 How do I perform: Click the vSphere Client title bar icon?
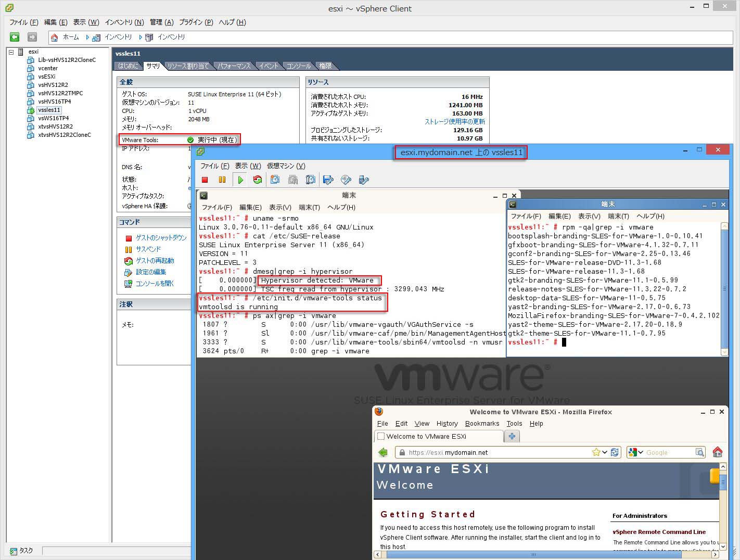[x=9, y=8]
